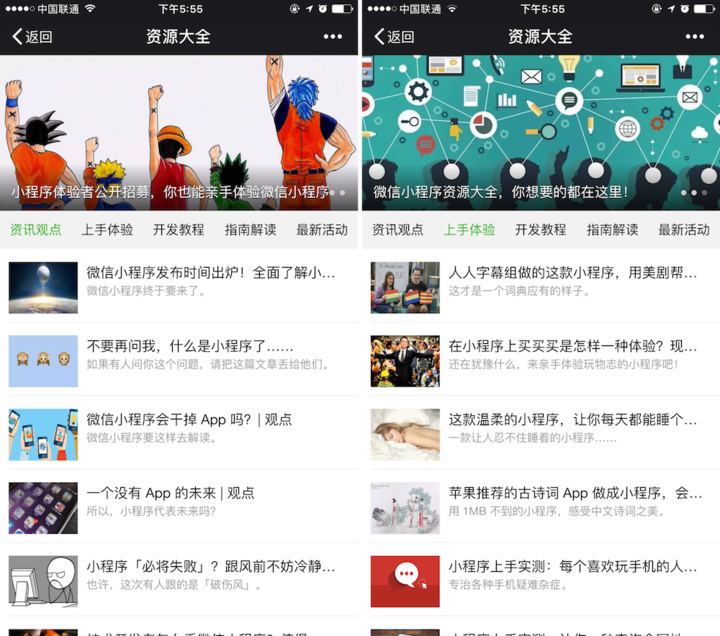Screen dimensions: 720x636
Task: Select 开发教程 tab in right screen
Action: [x=540, y=230]
